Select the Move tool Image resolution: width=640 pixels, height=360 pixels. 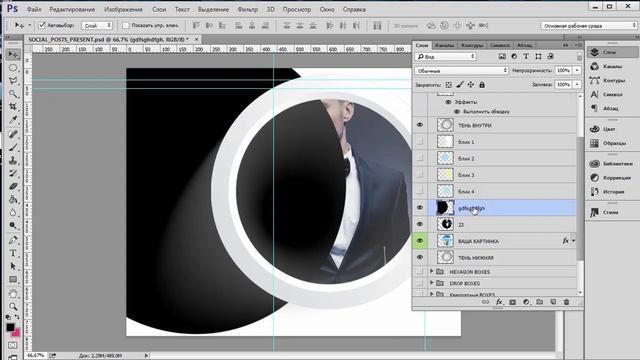coord(13,54)
